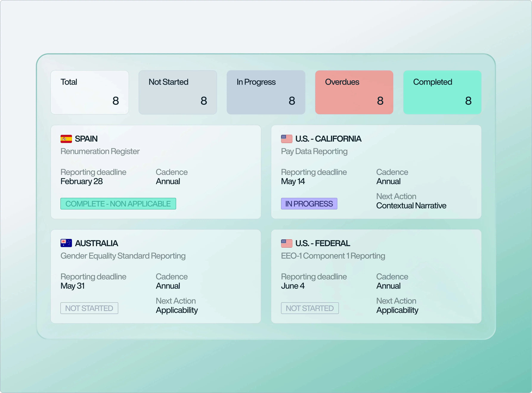Viewport: 532px width, 393px height.
Task: Open Australia's Applicability next action
Action: point(177,310)
